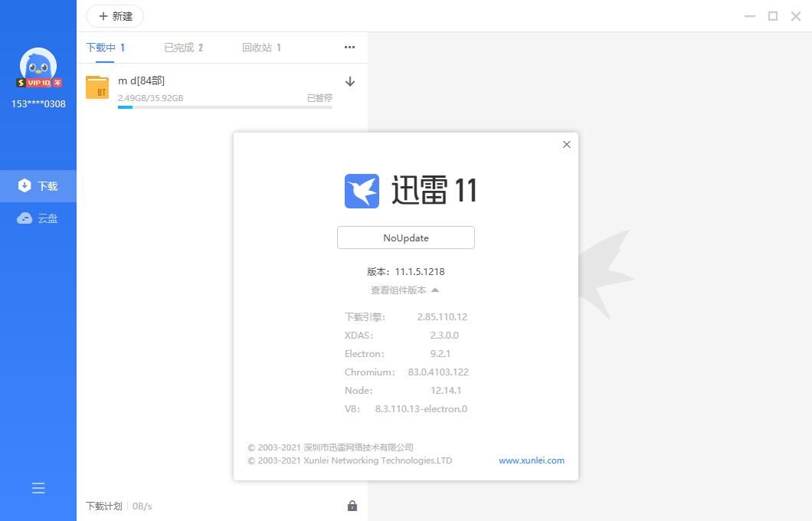Click the lock icon in the bottom bar
This screenshot has width=812, height=521.
pos(352,506)
